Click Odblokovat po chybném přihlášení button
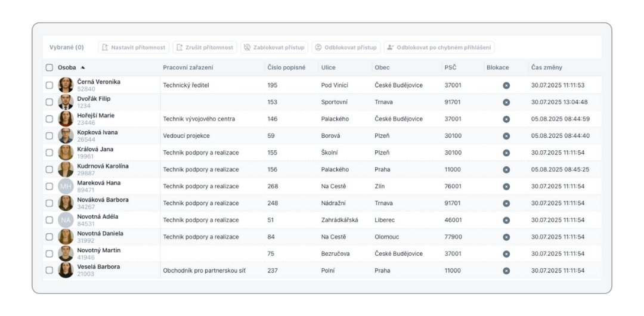Image resolution: width=644 pixels, height=316 pixels. tap(439, 48)
